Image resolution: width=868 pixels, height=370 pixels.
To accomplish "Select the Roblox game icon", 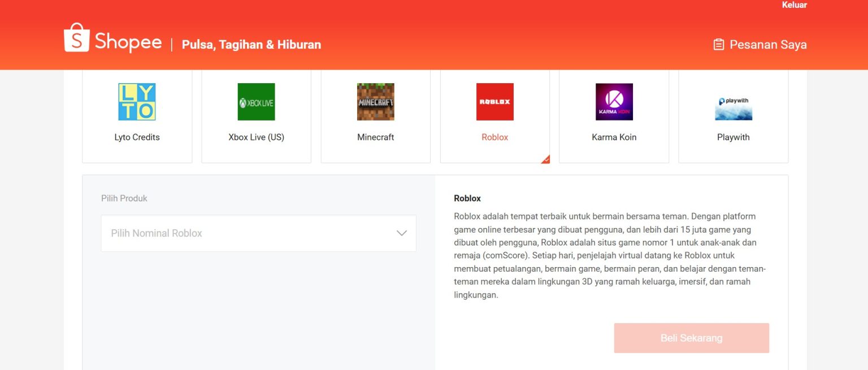I will (x=495, y=102).
